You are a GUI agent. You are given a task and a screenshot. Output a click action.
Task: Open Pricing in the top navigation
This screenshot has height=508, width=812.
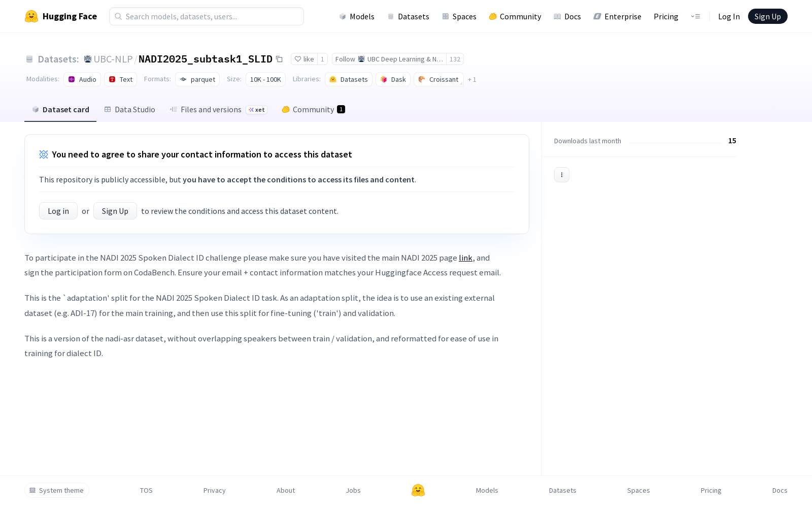pyautogui.click(x=666, y=16)
